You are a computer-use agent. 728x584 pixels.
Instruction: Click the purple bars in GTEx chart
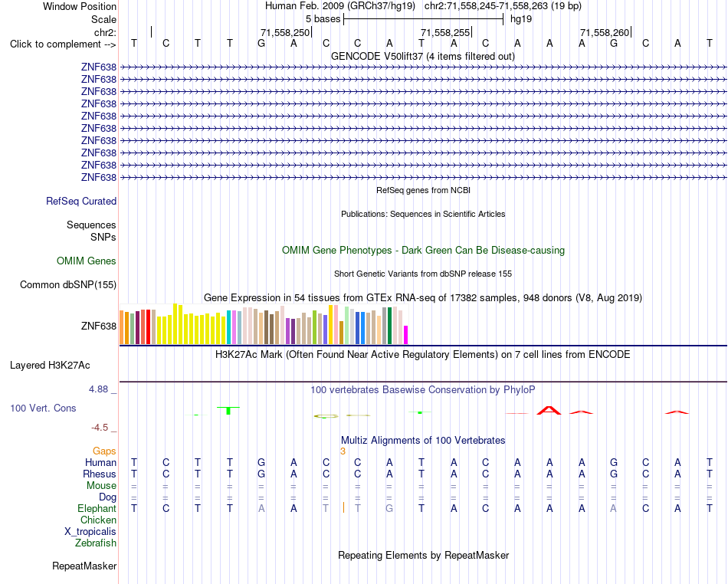pos(290,331)
